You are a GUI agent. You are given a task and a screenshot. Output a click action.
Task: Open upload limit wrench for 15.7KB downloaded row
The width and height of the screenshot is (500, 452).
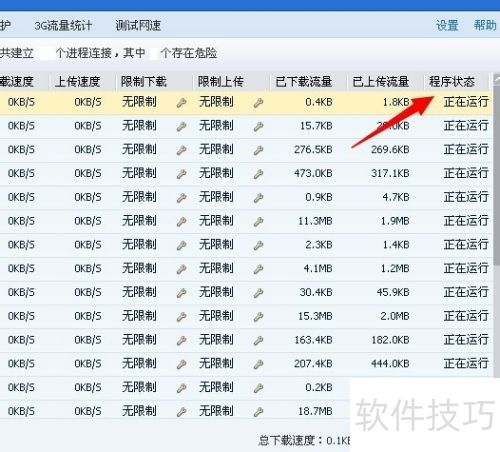tap(258, 126)
